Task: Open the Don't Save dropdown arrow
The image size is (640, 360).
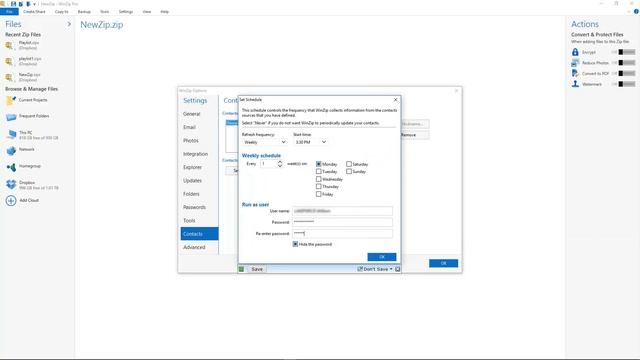Action: pos(391,269)
